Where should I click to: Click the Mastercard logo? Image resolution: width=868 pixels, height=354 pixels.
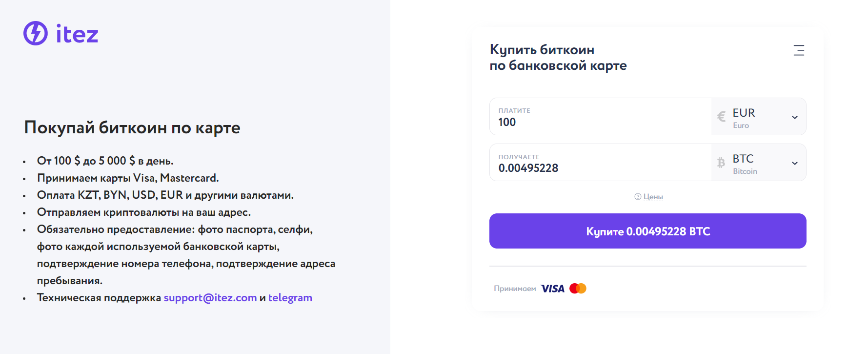[x=578, y=289]
